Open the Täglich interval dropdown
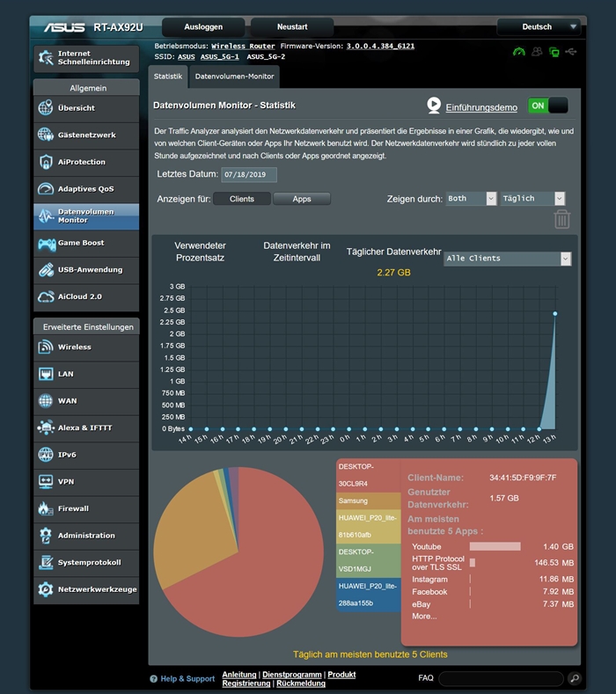 point(532,198)
